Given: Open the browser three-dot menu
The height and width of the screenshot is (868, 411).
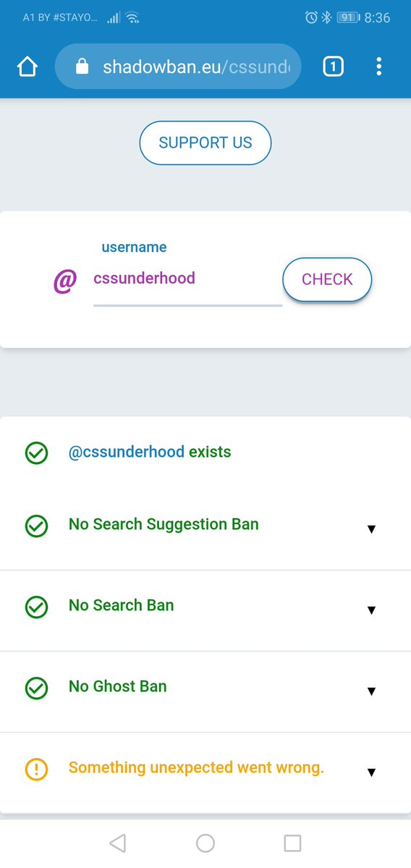Looking at the screenshot, I should click(379, 67).
